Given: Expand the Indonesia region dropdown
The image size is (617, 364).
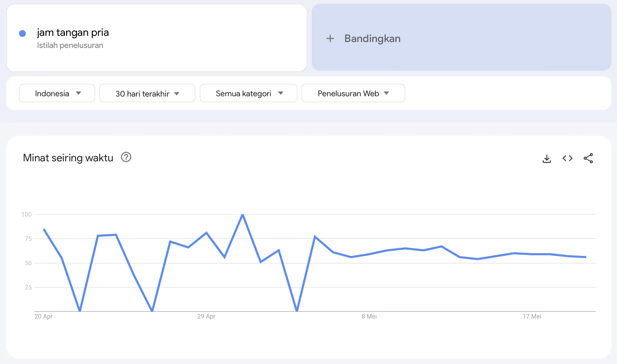Looking at the screenshot, I should click(x=57, y=93).
